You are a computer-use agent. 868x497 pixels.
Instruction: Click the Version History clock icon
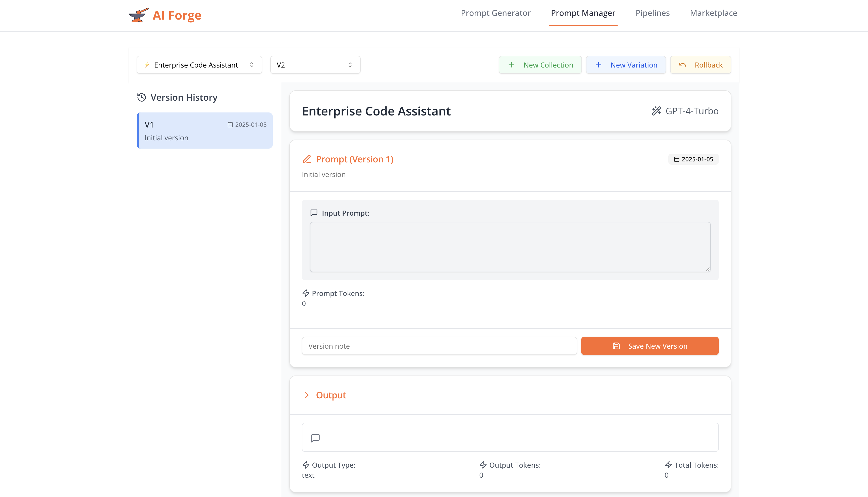(141, 98)
